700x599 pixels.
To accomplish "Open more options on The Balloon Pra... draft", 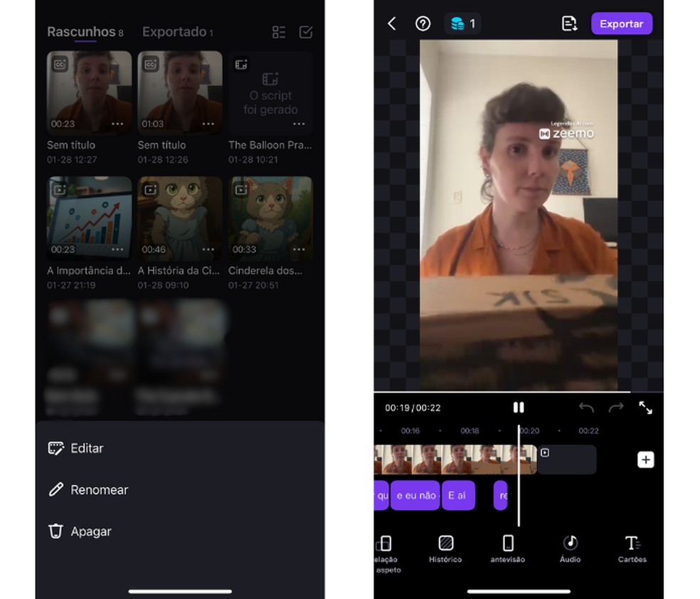I will coord(299,124).
